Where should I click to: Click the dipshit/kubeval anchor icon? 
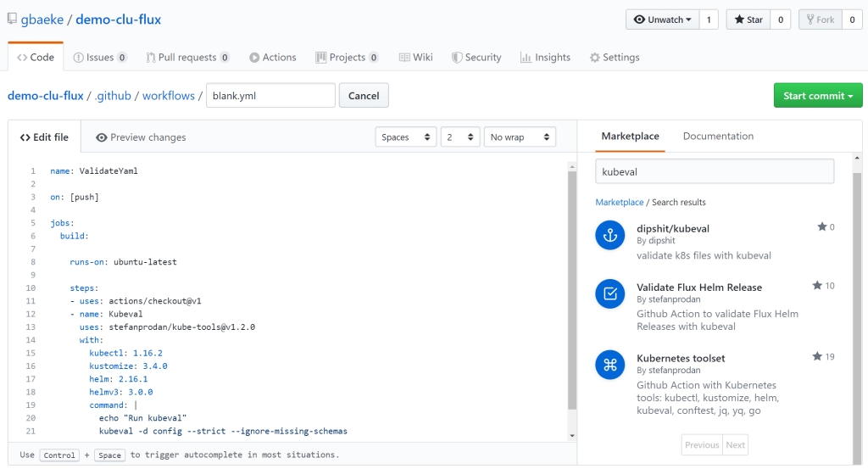609,235
